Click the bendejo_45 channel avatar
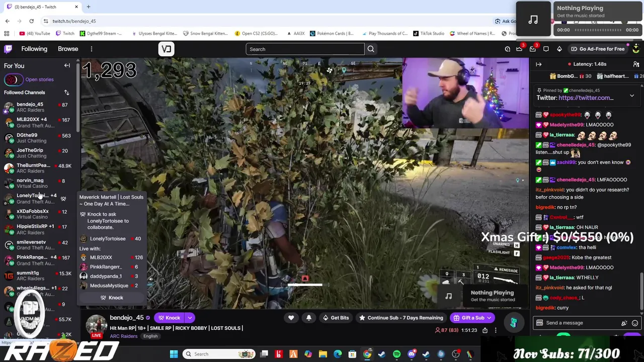This screenshot has height=362, width=644. [96, 325]
